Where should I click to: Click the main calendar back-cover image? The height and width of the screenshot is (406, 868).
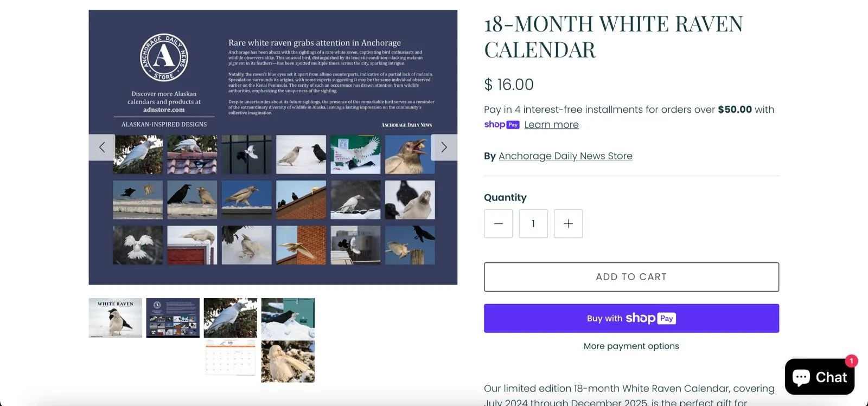tap(273, 147)
